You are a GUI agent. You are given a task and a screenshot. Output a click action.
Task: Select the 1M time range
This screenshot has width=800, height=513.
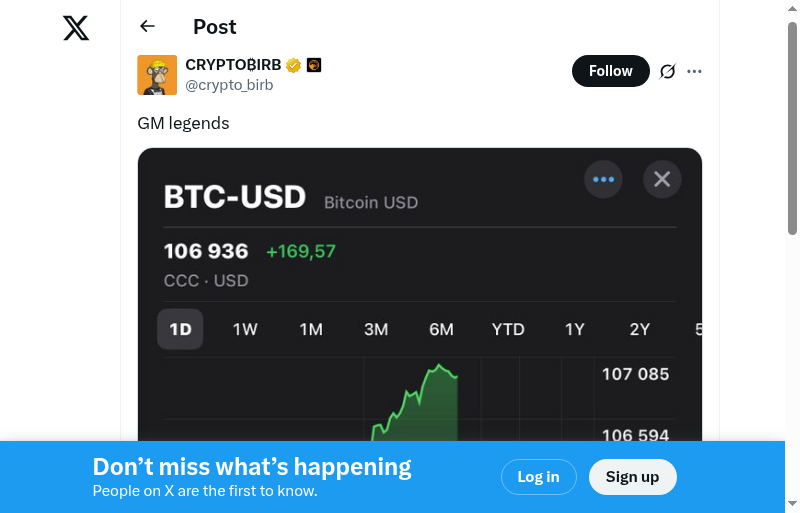(x=311, y=329)
